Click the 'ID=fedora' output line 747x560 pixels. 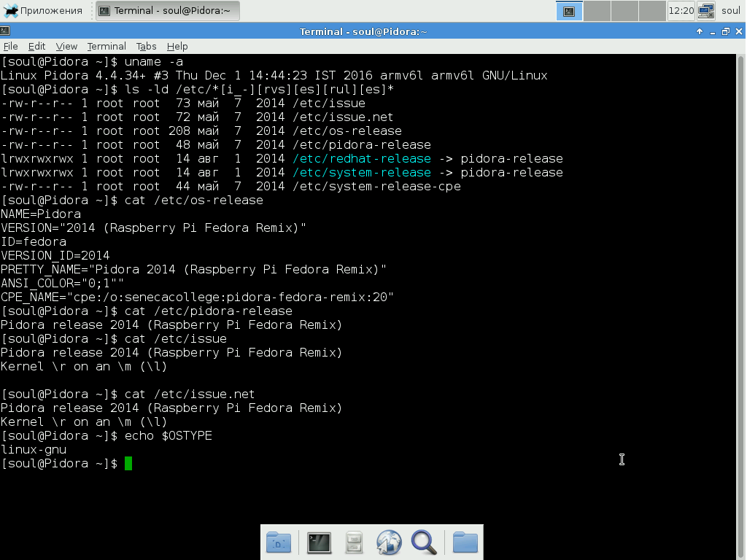point(34,241)
